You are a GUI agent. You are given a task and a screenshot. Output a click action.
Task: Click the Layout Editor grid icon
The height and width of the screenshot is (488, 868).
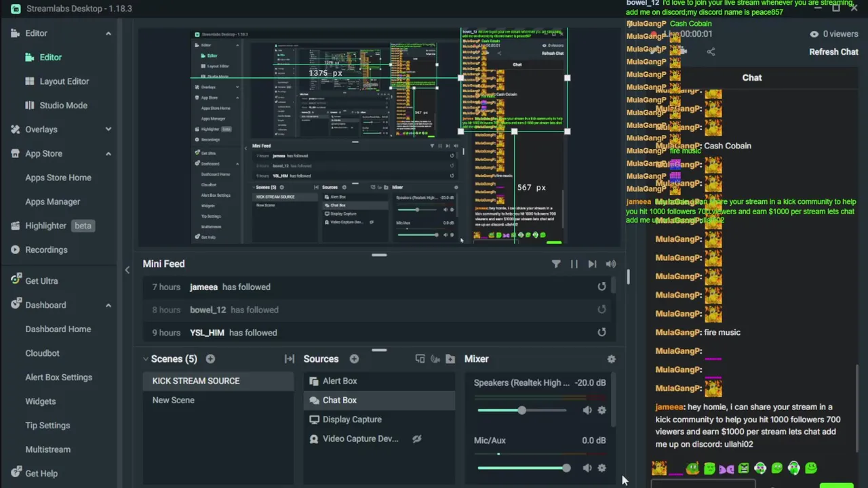click(30, 81)
